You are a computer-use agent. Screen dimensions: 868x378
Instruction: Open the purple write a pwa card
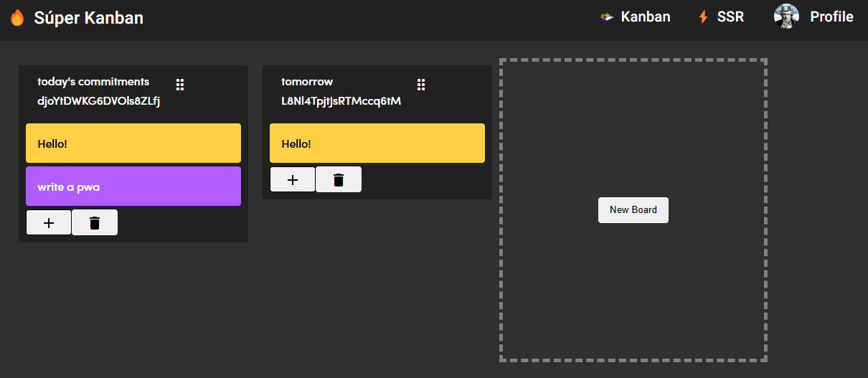(x=133, y=186)
